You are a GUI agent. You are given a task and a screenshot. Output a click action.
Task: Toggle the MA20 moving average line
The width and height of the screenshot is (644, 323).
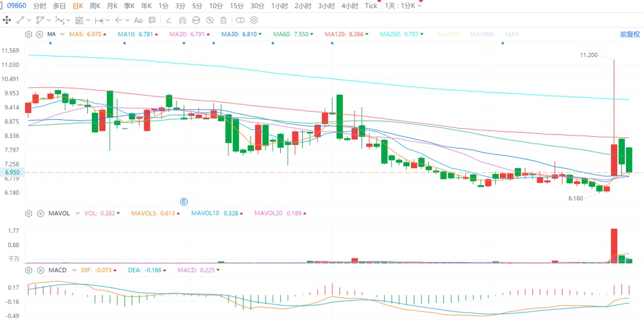point(189,34)
